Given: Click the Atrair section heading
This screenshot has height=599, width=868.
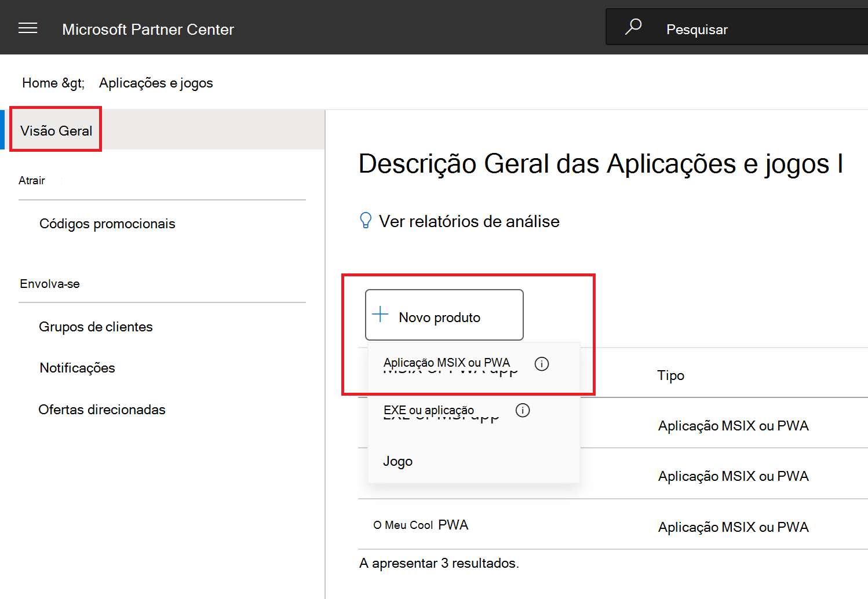Looking at the screenshot, I should point(32,180).
